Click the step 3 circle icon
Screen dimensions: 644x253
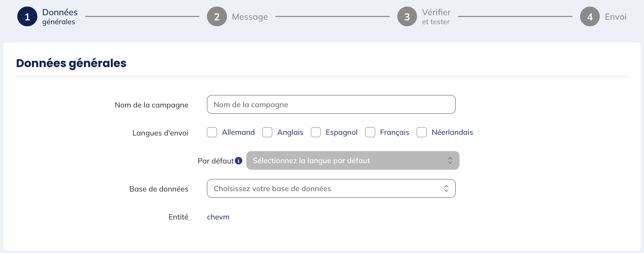pos(407,16)
